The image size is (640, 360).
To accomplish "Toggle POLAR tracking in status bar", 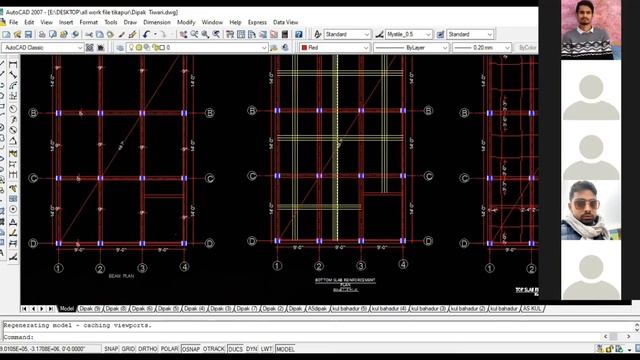I will click(169, 349).
